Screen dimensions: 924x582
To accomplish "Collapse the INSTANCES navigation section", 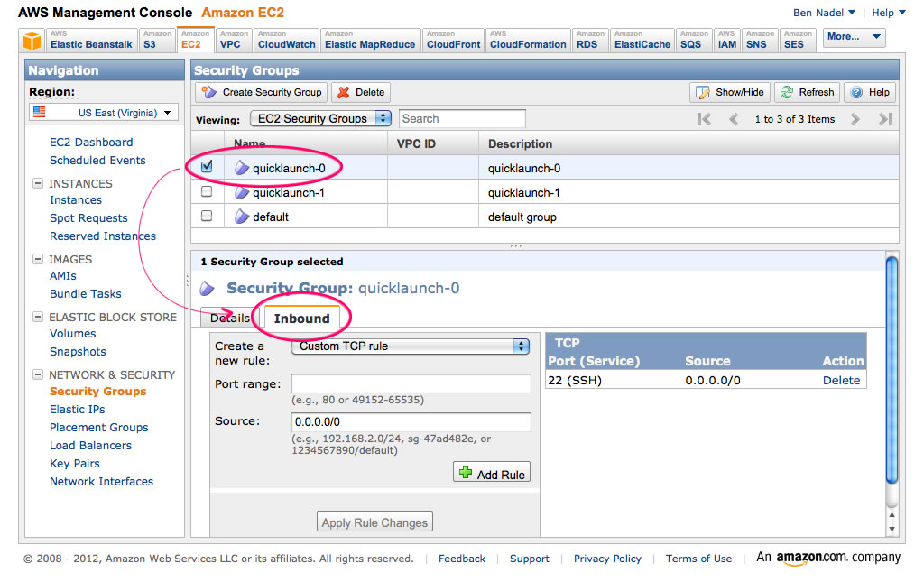I will click(38, 183).
